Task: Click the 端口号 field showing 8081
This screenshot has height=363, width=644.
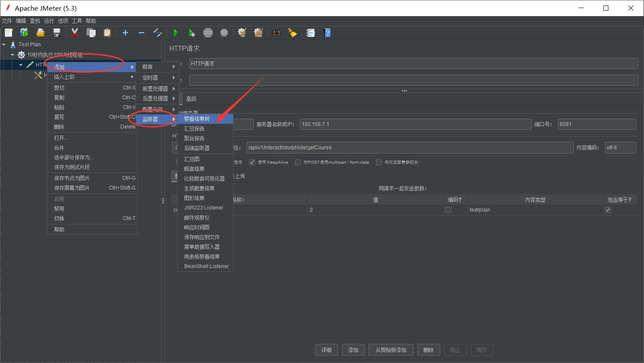Action: pyautogui.click(x=597, y=124)
